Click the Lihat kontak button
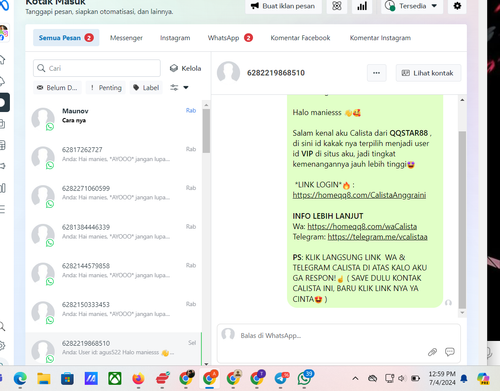The image size is (500, 391). [x=428, y=73]
